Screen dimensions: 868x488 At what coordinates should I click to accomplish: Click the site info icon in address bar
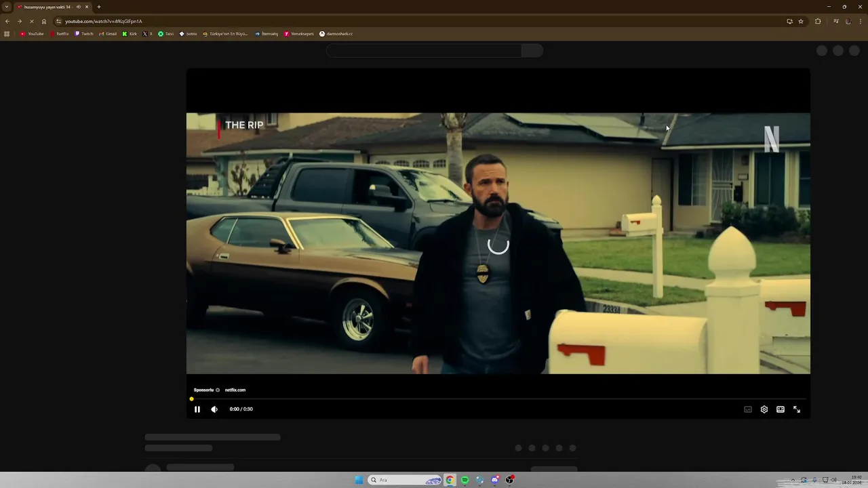[x=58, y=21]
